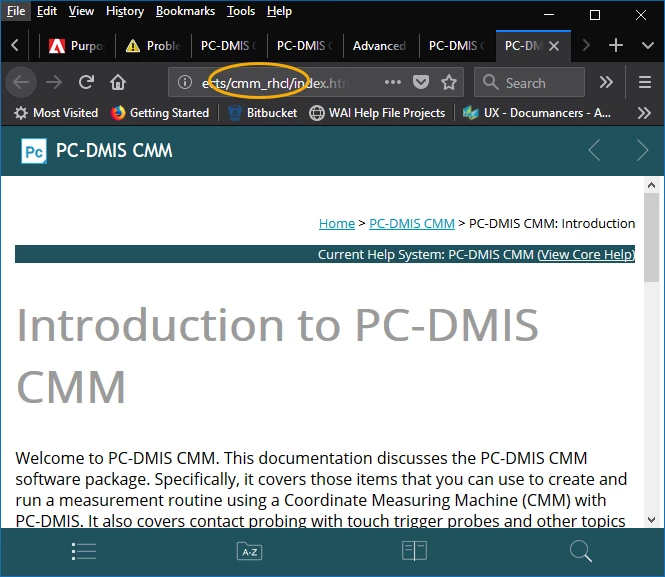665x577 pixels.
Task: Click the Introduction to PC-DMIS CMM heading
Action: (x=277, y=355)
